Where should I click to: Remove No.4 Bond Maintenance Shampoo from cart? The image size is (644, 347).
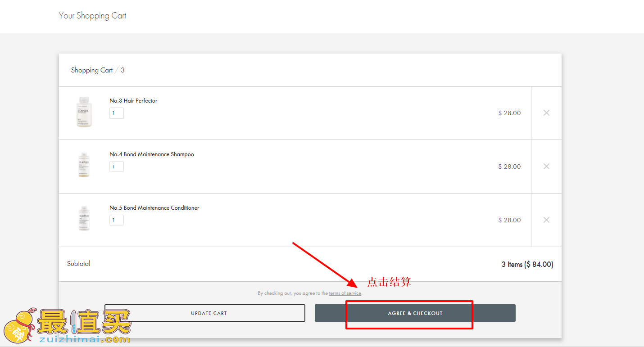click(546, 167)
